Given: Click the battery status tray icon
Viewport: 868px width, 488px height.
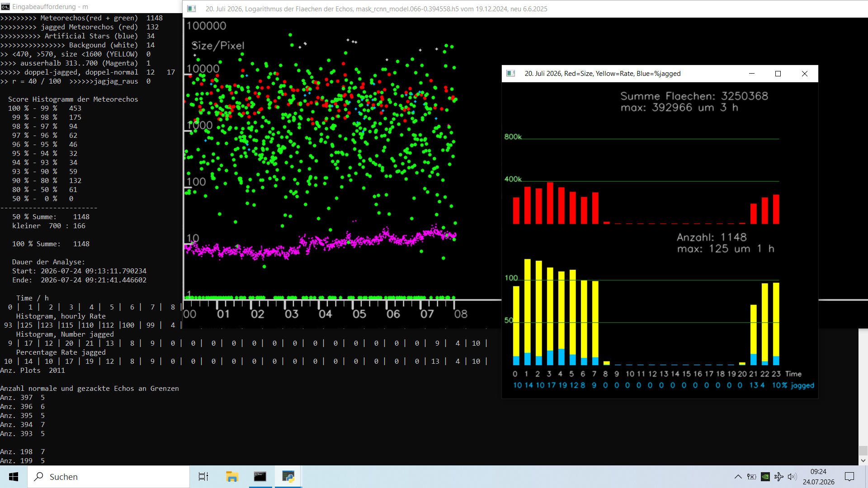Looking at the screenshot, I should pyautogui.click(x=752, y=477).
